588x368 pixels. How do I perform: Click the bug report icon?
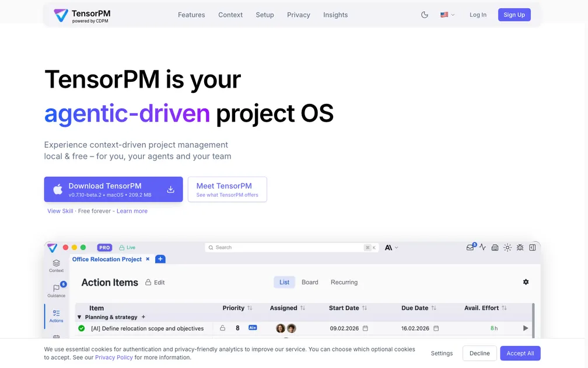[520, 248]
